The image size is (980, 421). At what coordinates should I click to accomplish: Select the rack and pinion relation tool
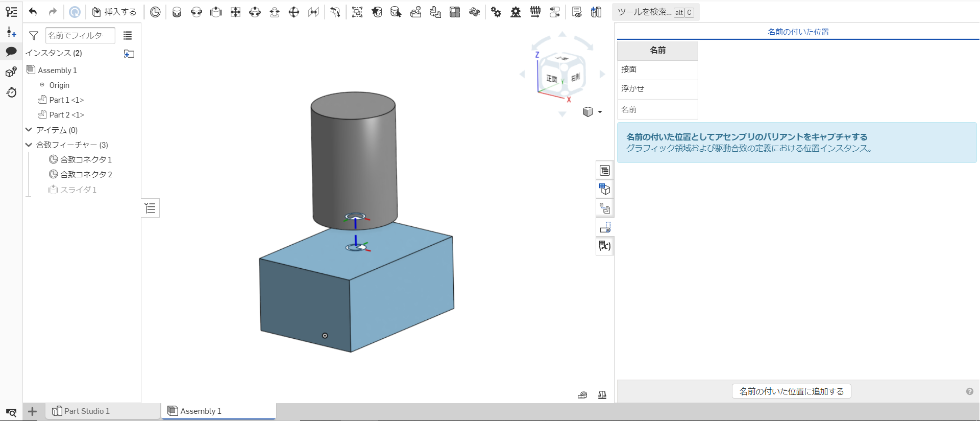point(516,12)
